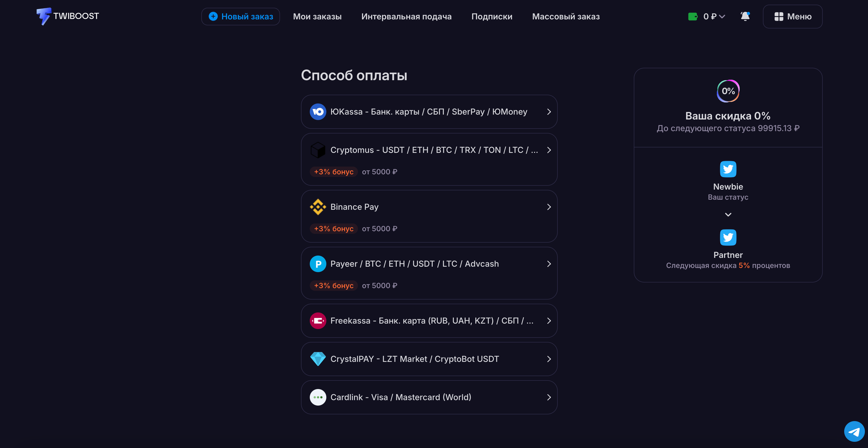
Task: Choose Binance Pay payment method
Action: [x=429, y=216]
